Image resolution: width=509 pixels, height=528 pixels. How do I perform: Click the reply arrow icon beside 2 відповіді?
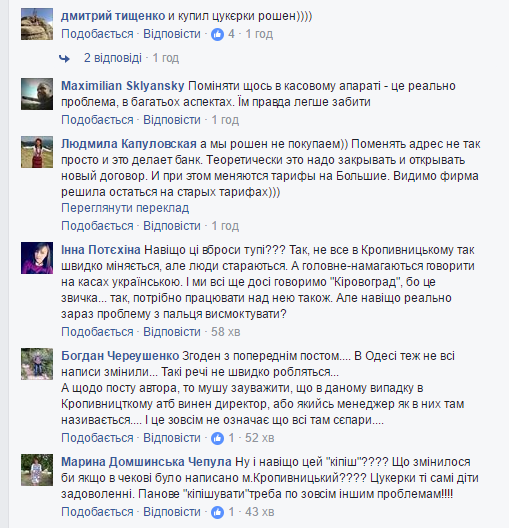(64, 59)
